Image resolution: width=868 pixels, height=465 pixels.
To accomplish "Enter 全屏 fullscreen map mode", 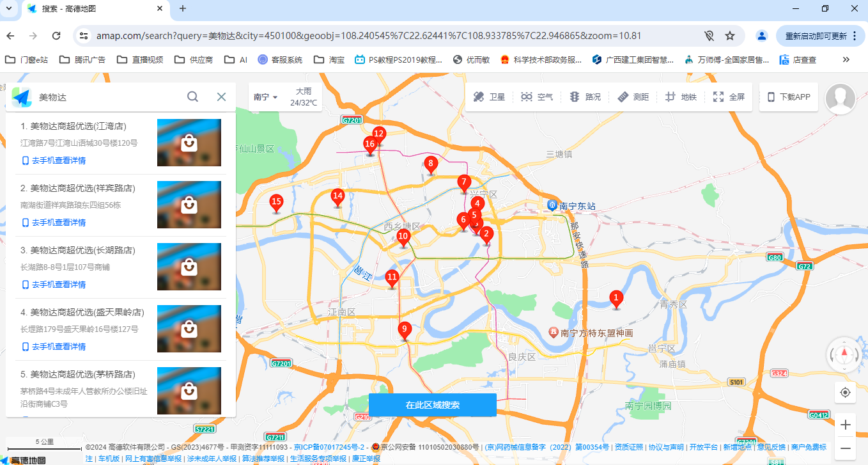I will (x=729, y=97).
